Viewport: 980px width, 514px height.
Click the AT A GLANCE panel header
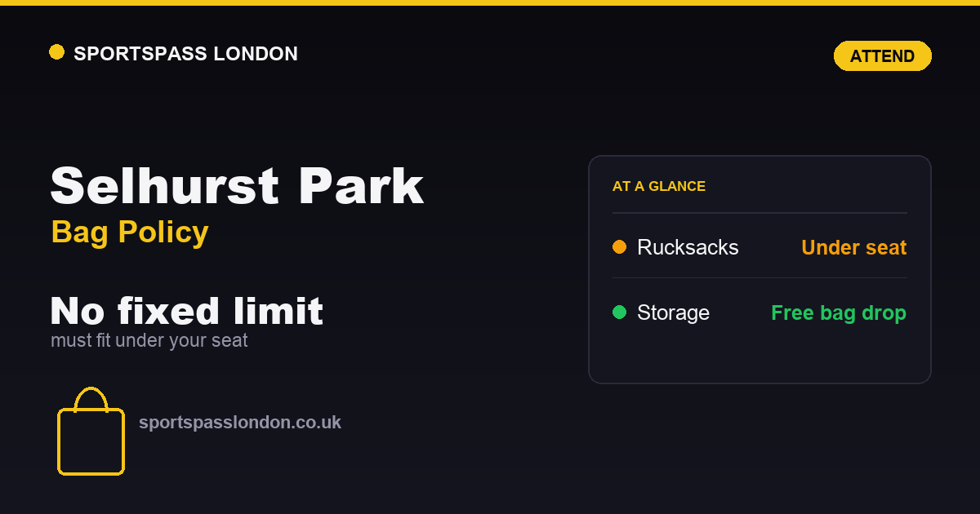point(659,186)
